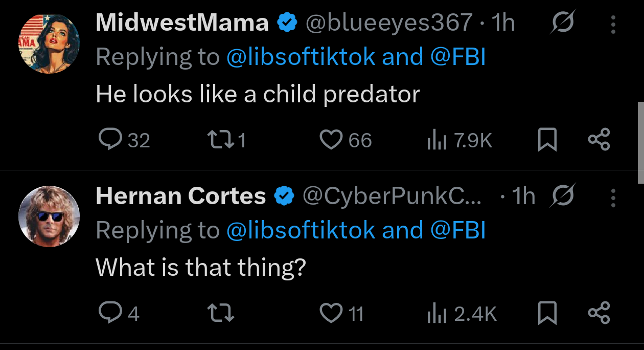Like MidwestMama's tweet
The image size is (644, 350).
(330, 140)
